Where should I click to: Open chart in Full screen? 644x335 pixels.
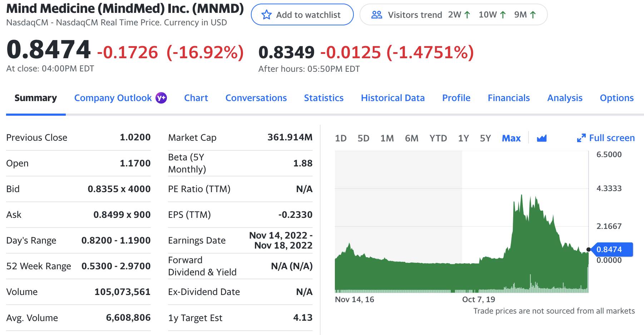point(606,138)
